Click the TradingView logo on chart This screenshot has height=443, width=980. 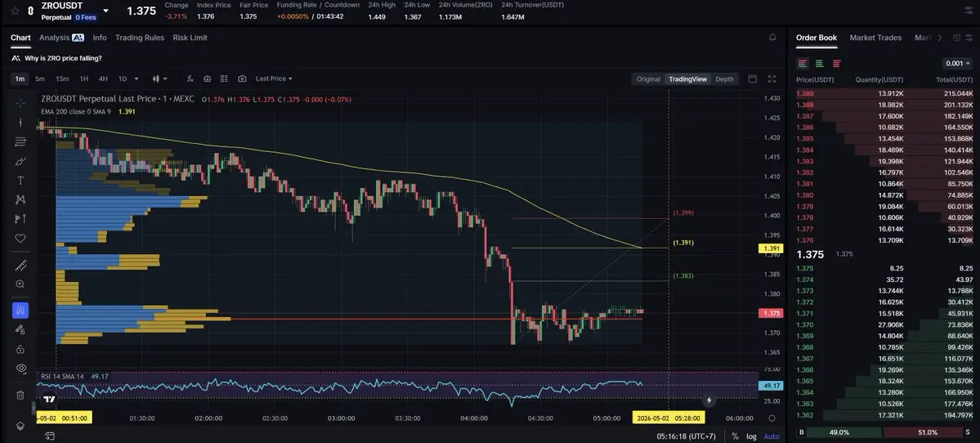pyautogui.click(x=49, y=399)
